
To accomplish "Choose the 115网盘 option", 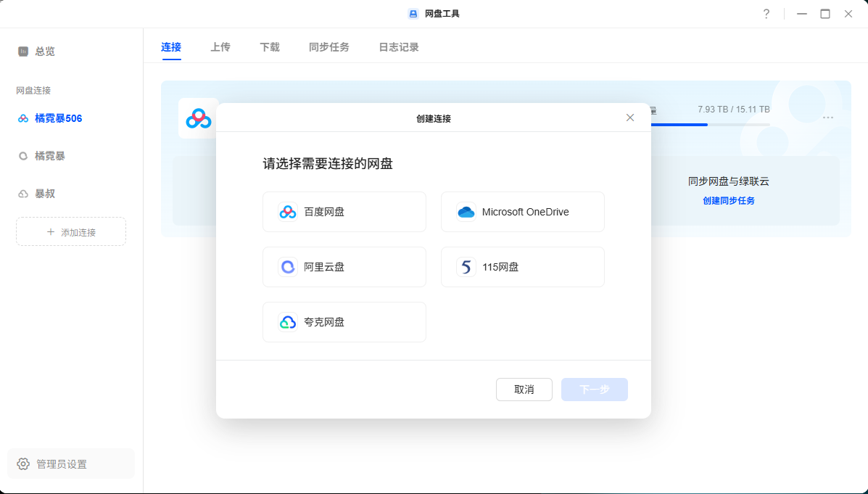I will [523, 267].
